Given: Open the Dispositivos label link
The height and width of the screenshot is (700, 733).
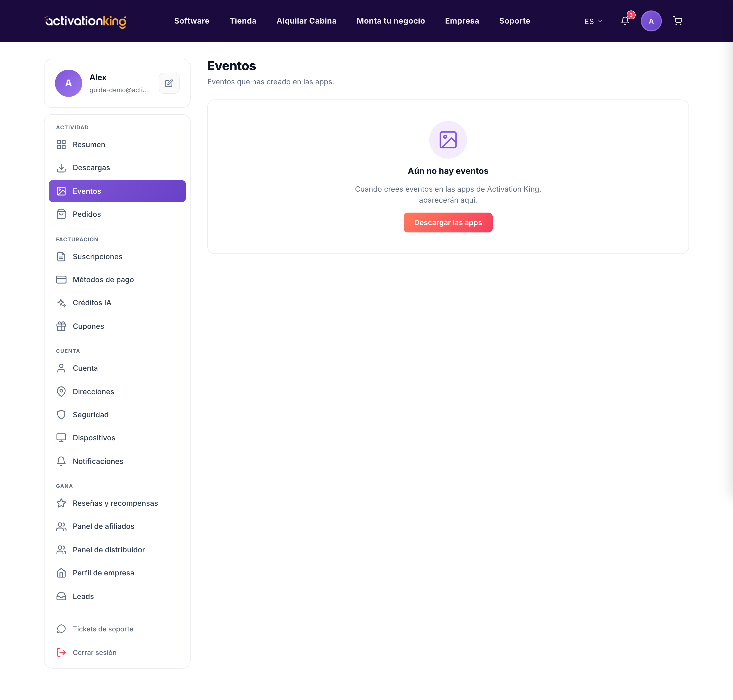Looking at the screenshot, I should (94, 438).
